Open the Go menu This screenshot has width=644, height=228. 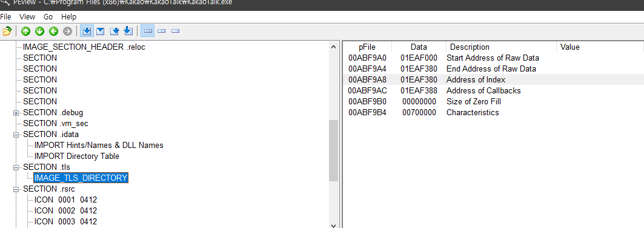coord(48,17)
